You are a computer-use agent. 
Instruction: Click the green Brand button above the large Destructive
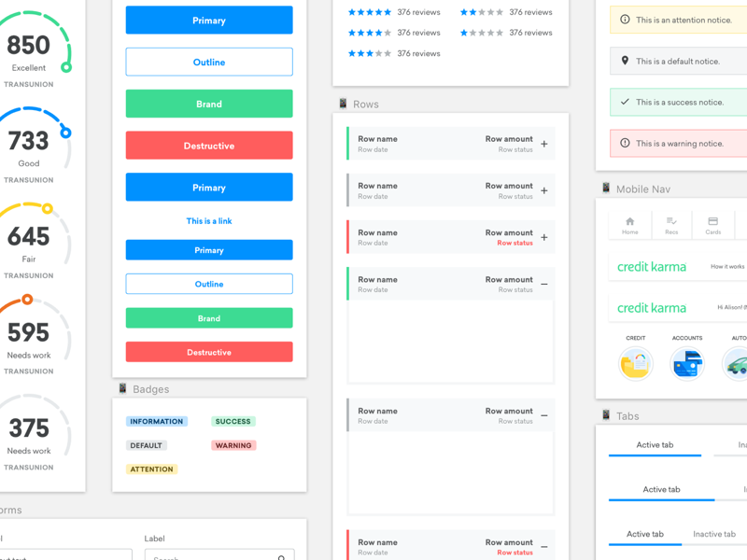pyautogui.click(x=209, y=104)
